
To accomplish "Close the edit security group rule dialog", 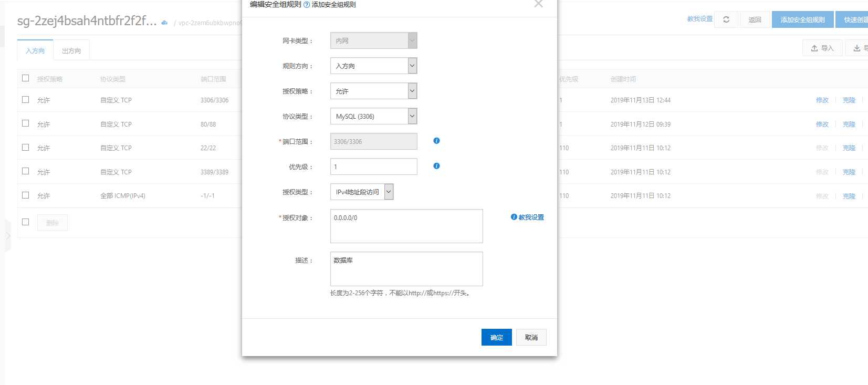I will [x=538, y=4].
